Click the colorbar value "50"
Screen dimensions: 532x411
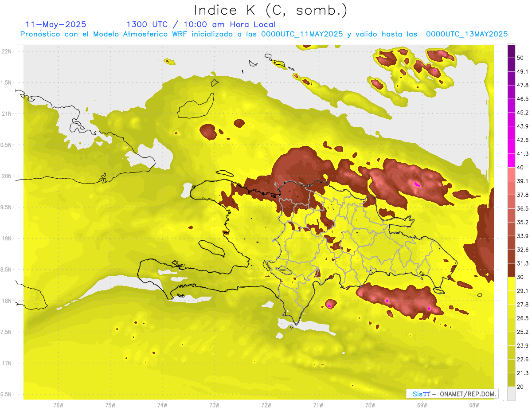point(520,58)
